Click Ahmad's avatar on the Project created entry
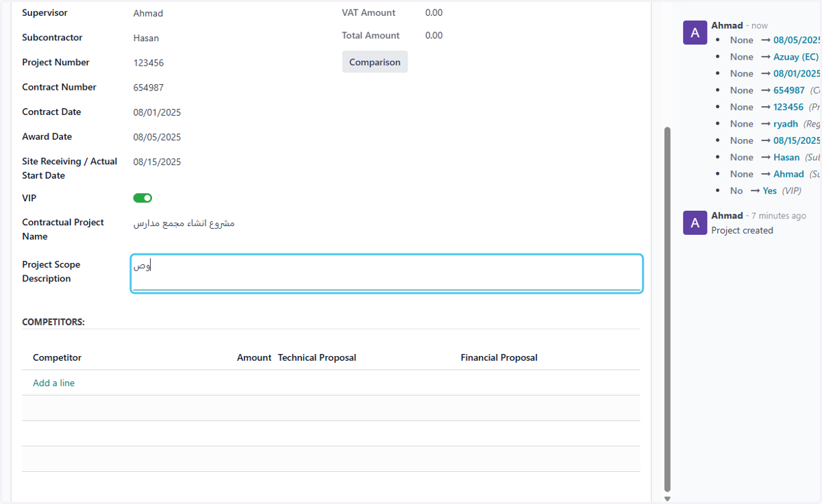Image resolution: width=822 pixels, height=504 pixels. 695,223
